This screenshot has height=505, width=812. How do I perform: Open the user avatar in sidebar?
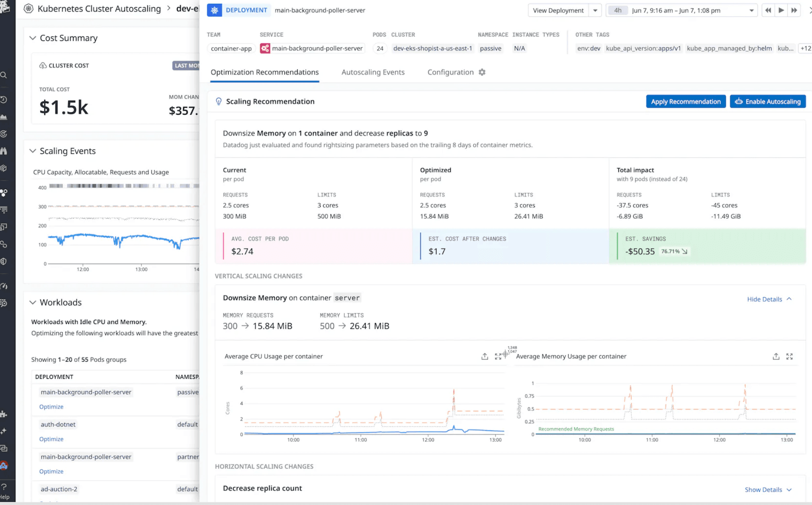(x=4, y=465)
